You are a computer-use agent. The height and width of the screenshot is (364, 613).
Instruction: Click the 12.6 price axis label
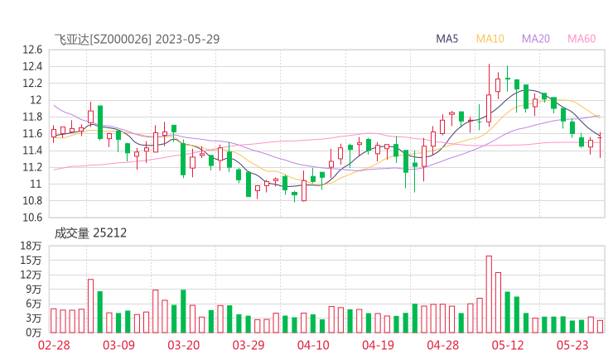click(x=32, y=50)
